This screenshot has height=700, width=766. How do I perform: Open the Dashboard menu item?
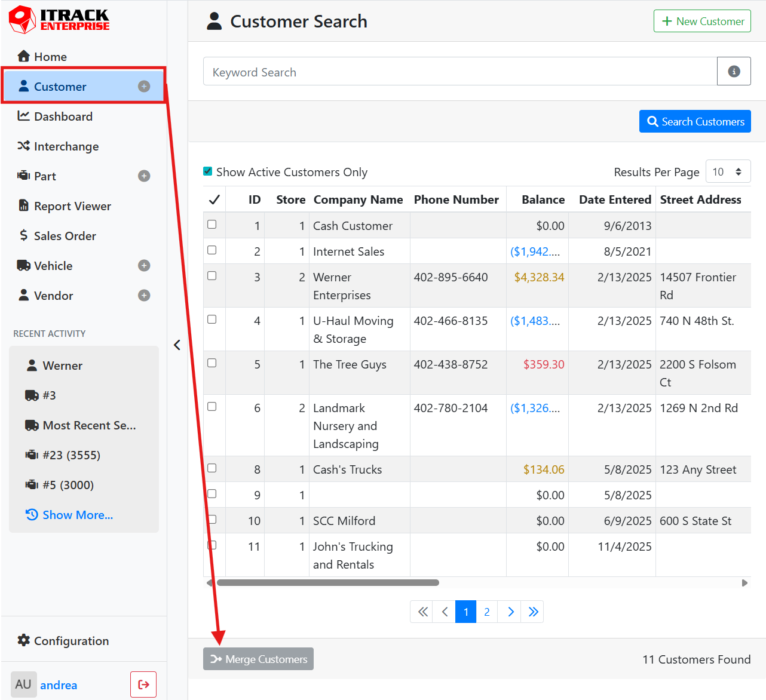click(x=63, y=116)
